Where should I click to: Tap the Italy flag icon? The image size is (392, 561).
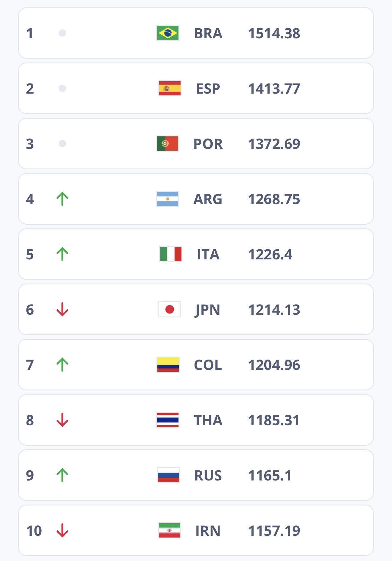tap(170, 254)
